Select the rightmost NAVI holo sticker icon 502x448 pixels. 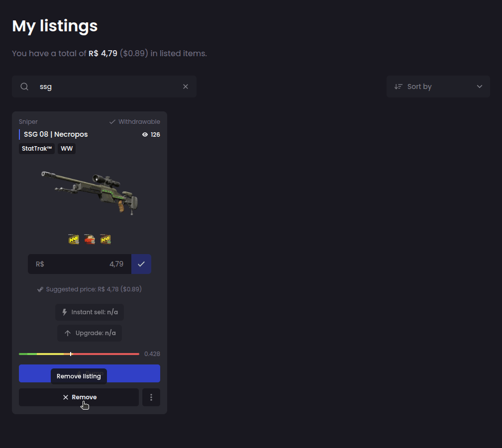105,239
